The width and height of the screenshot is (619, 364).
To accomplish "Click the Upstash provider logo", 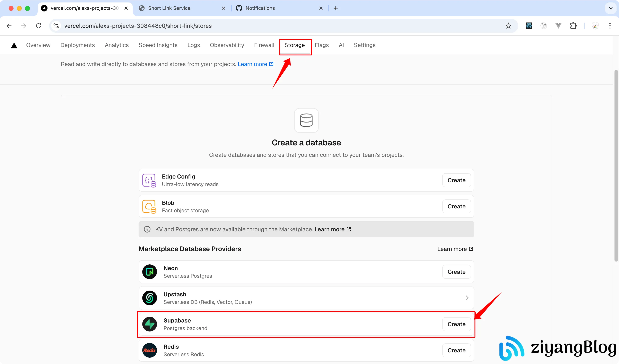I will pos(150,298).
